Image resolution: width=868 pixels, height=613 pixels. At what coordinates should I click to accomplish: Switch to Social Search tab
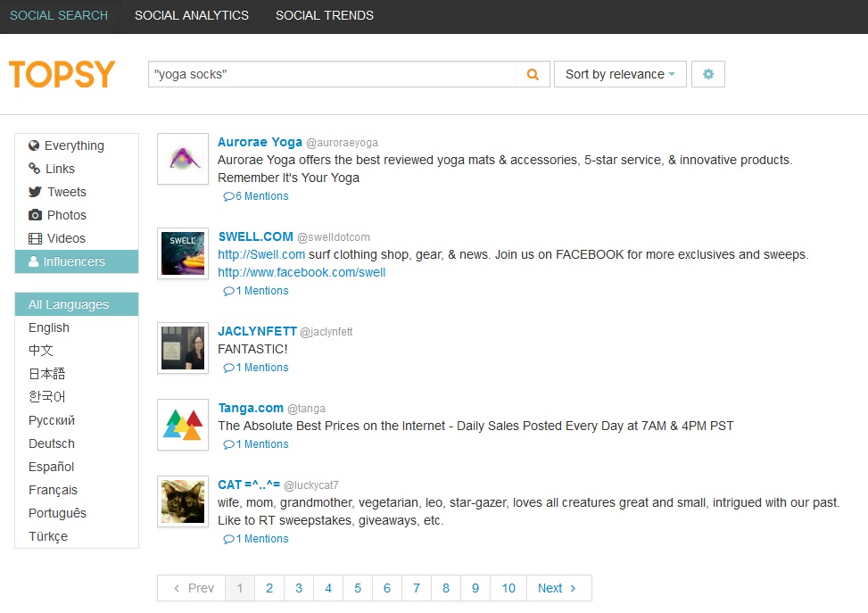click(x=59, y=15)
